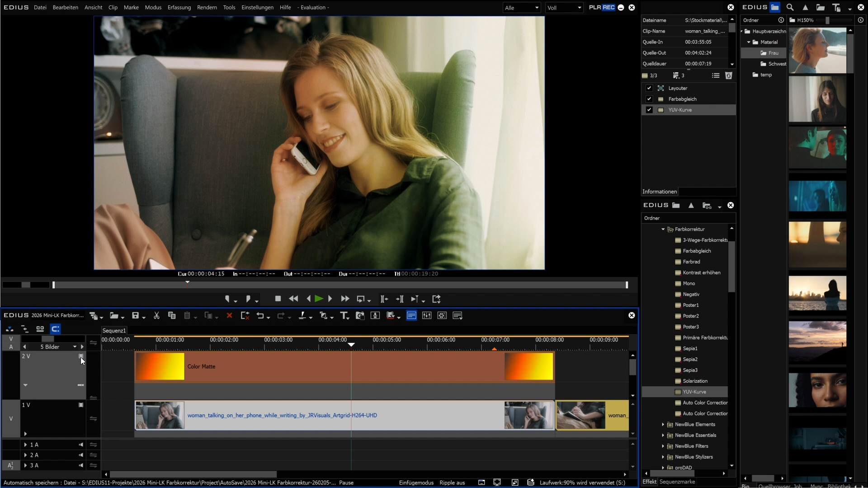Click the save project icon
The image size is (868, 488).
point(135,316)
